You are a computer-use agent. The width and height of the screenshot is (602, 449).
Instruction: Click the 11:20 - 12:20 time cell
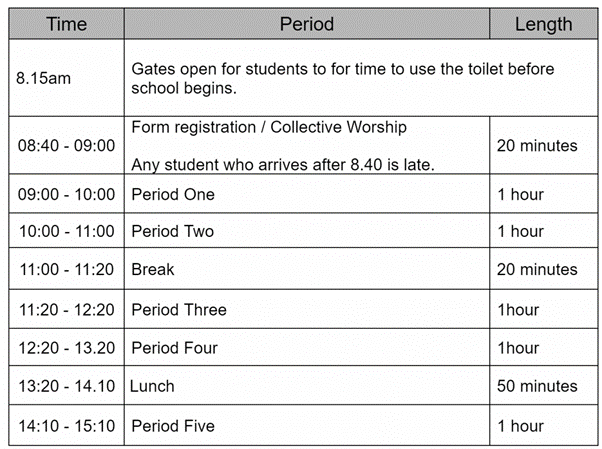point(66,310)
